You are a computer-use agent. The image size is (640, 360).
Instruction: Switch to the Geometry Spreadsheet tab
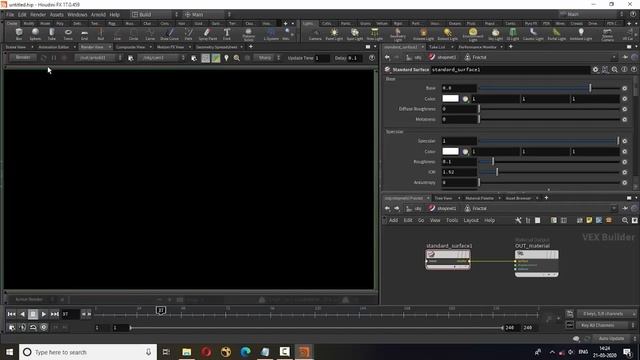[x=216, y=47]
